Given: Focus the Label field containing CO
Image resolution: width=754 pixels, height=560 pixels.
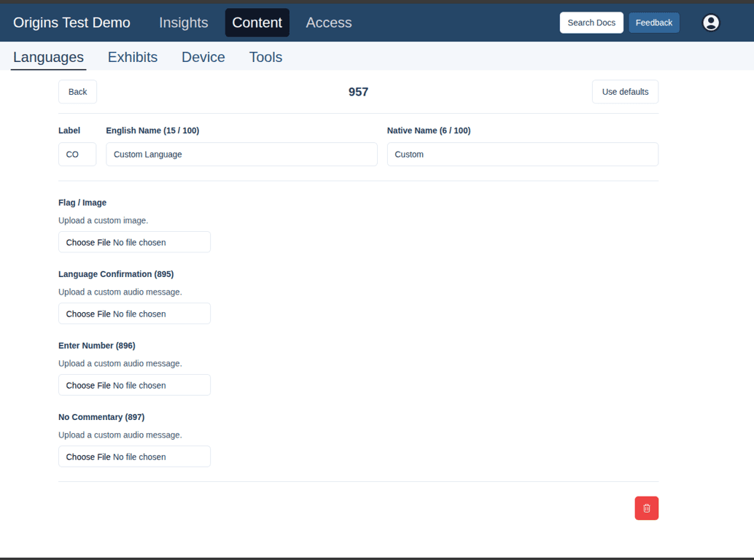Looking at the screenshot, I should click(x=77, y=155).
